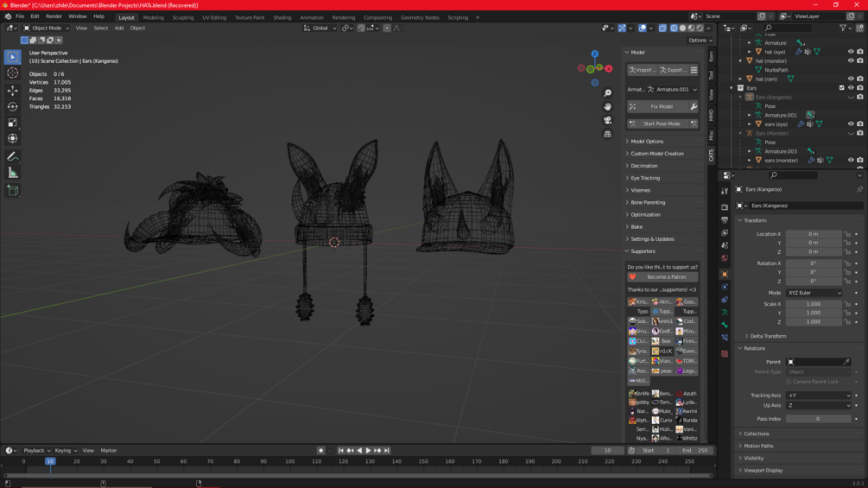Click the Become a Patron button
The width and height of the screenshot is (868, 488).
coord(666,277)
